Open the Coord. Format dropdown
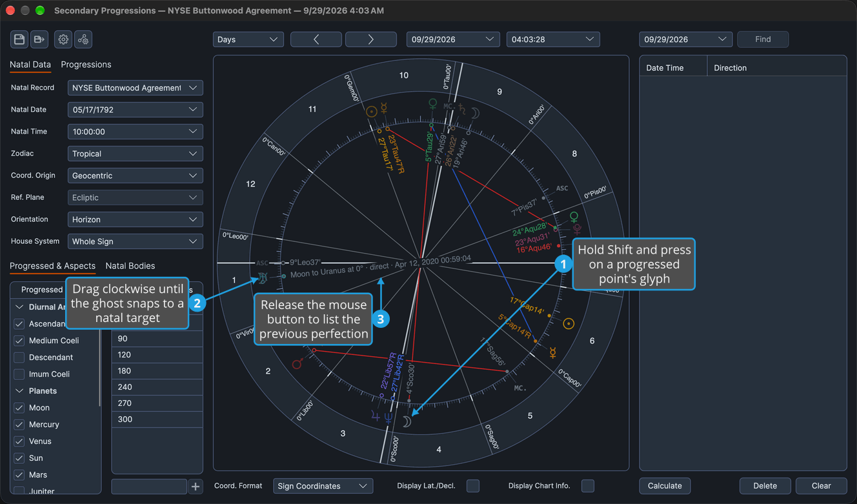Screen dimensions: 857x504 point(323,486)
